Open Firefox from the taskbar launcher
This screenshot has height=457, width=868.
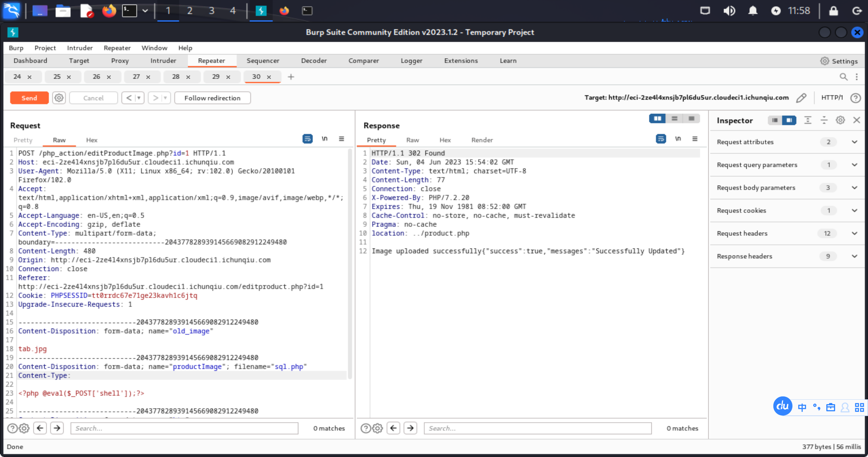tap(109, 11)
